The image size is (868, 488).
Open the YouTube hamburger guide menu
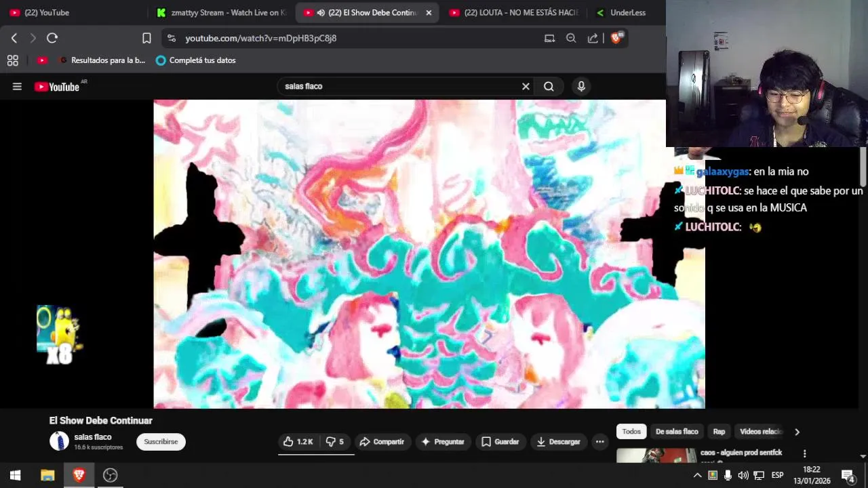pos(17,86)
